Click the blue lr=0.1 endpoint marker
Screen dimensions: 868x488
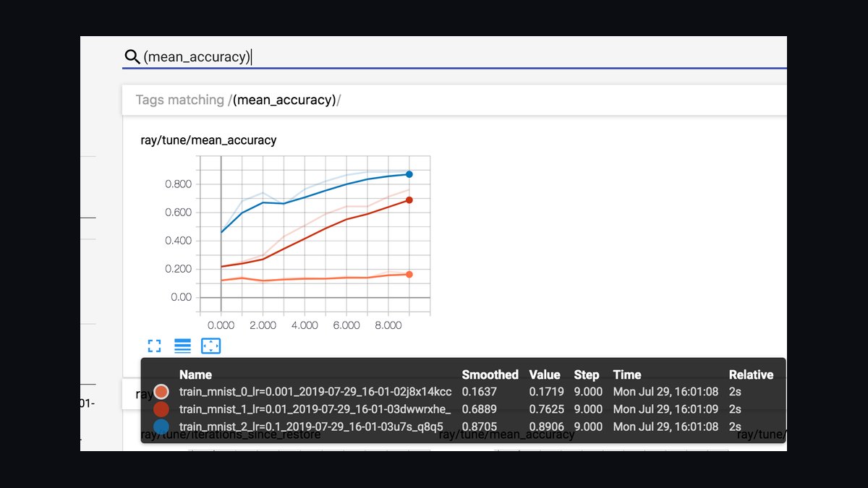409,174
